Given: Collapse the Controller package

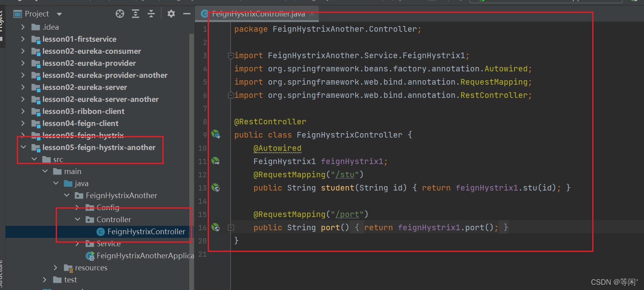Looking at the screenshot, I should point(77,219).
